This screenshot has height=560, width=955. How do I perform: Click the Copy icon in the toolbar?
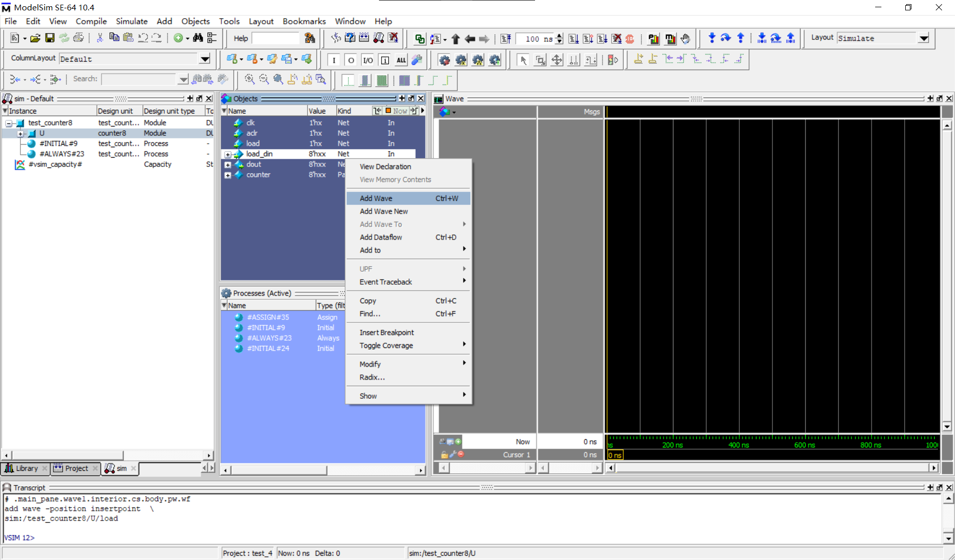(114, 38)
